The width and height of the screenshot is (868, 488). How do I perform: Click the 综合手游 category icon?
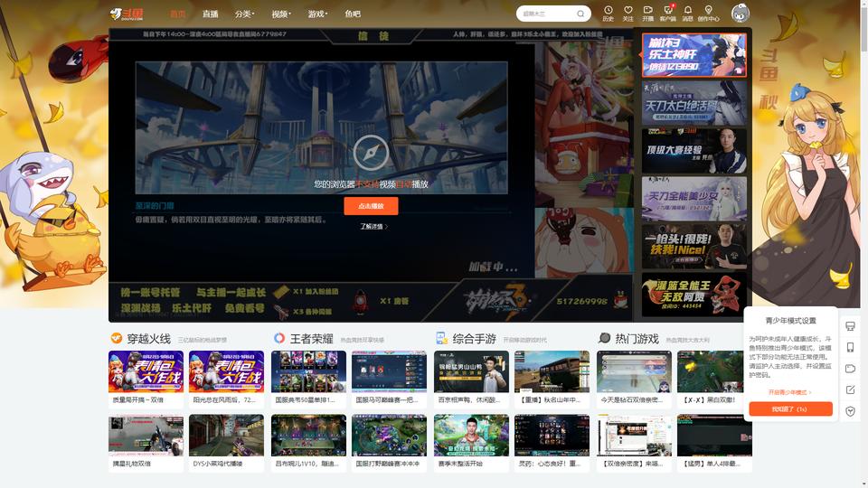click(x=441, y=338)
